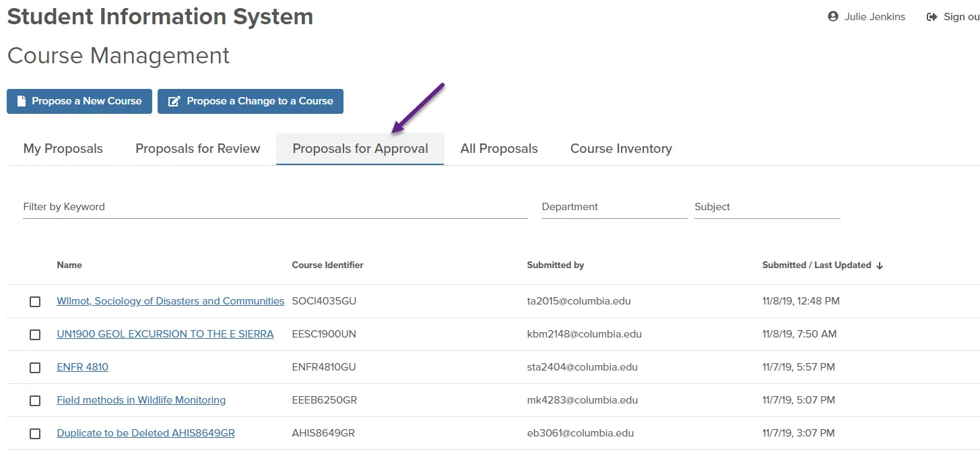Check the box for Wilmot, Sociology of Disasters row
The width and height of the screenshot is (980, 450).
pyautogui.click(x=35, y=302)
